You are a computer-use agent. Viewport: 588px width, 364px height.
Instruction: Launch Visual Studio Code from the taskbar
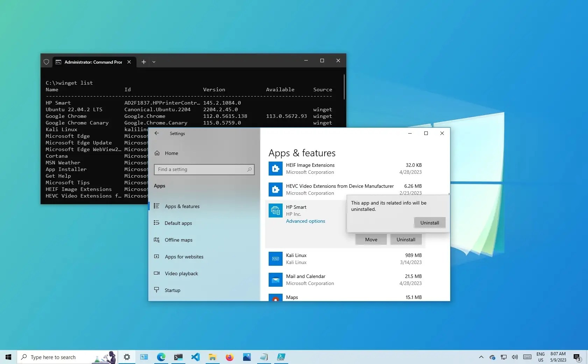coord(196,357)
